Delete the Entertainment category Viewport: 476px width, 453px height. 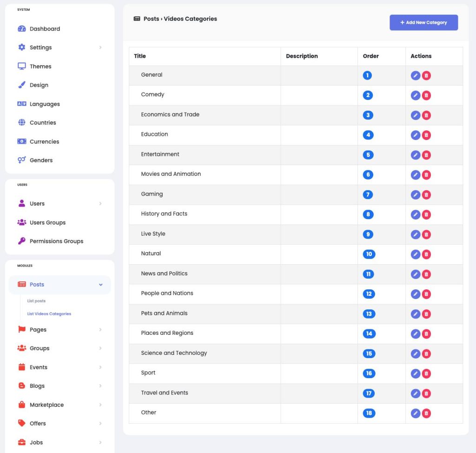click(x=426, y=155)
